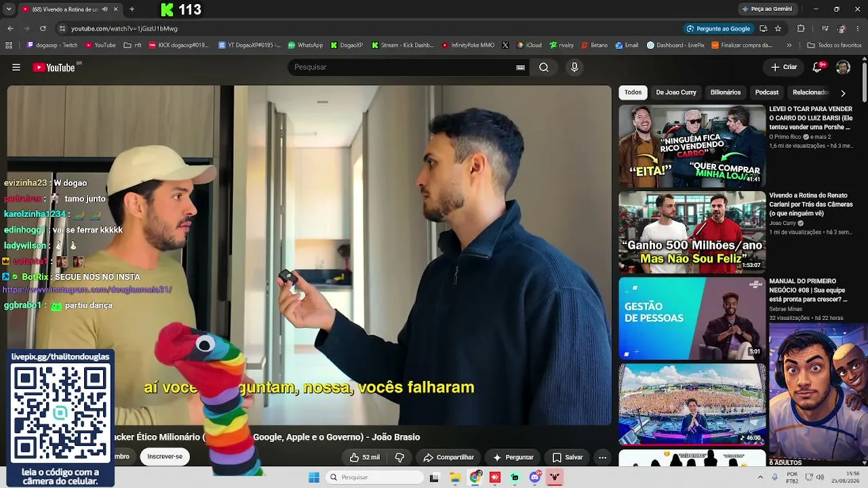Click the Perguntar ask button
Image resolution: width=868 pixels, height=488 pixels.
513,457
